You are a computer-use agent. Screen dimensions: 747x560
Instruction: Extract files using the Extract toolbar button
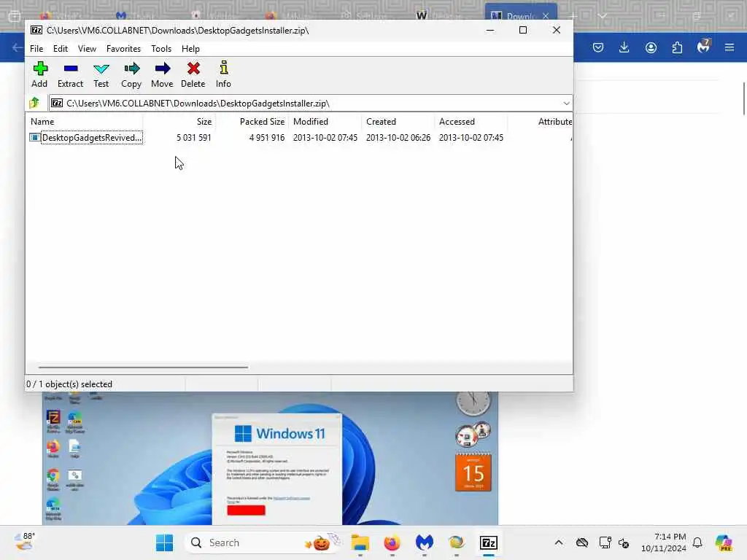pyautogui.click(x=71, y=75)
